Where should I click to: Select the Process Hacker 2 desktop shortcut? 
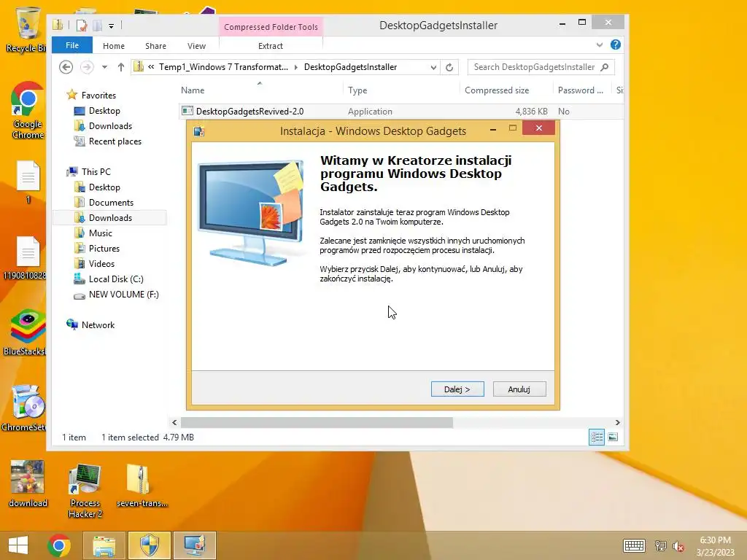tap(85, 491)
